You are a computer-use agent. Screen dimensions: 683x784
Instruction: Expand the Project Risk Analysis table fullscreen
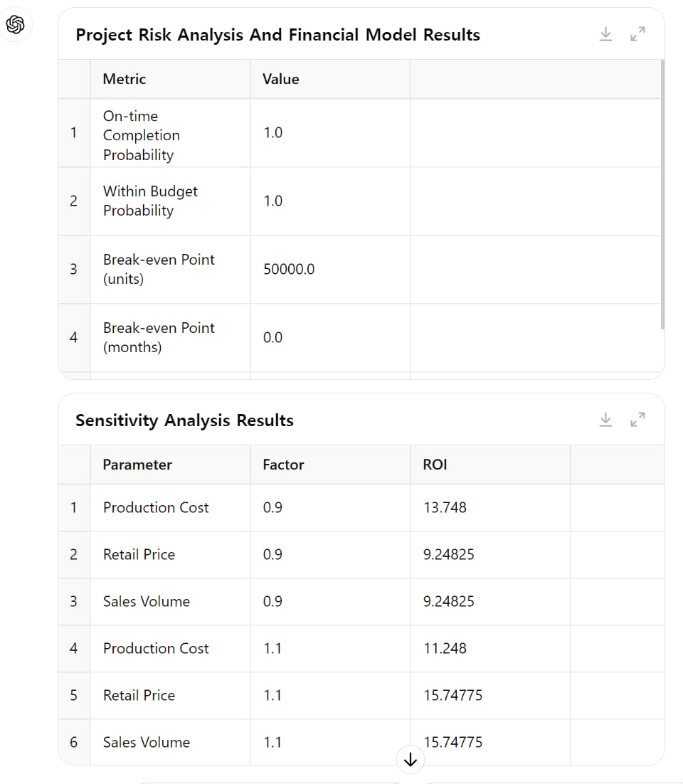(x=637, y=34)
